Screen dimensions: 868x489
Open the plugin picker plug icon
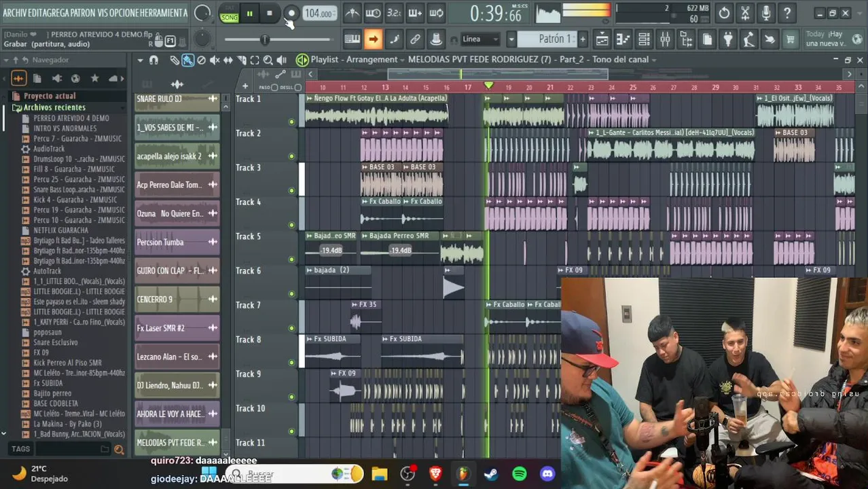728,39
